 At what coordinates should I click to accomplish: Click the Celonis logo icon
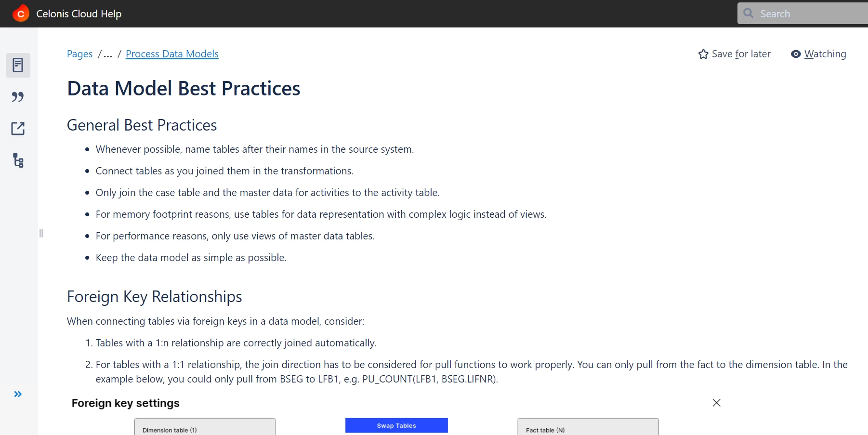coord(21,13)
